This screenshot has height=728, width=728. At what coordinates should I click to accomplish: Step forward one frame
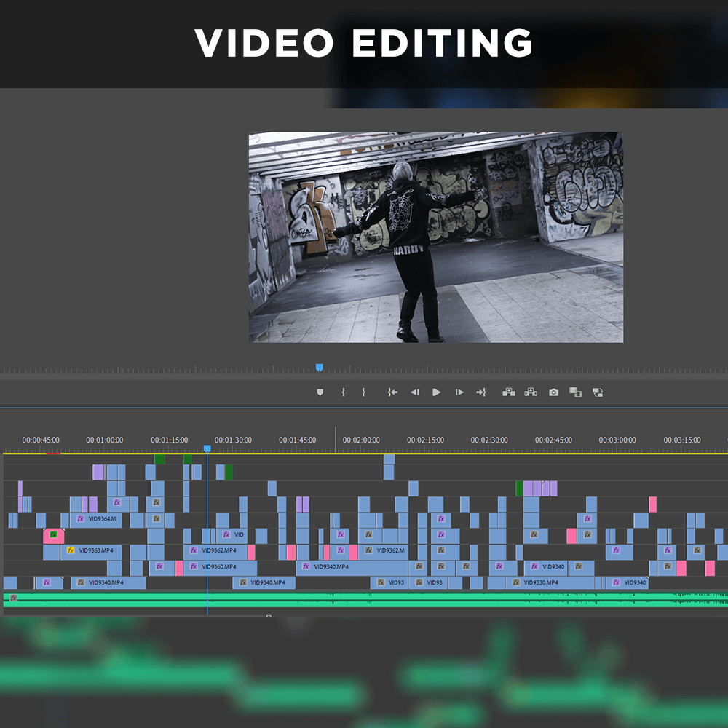[x=459, y=392]
